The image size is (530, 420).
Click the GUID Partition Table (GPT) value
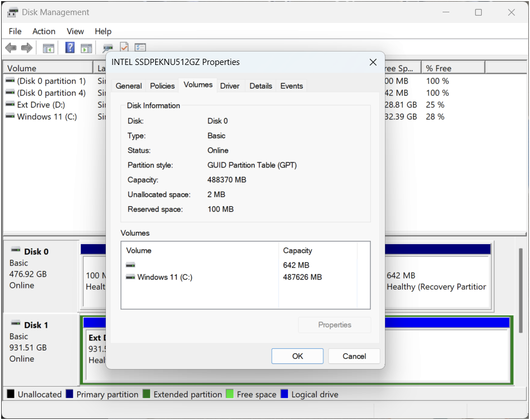[252, 165]
